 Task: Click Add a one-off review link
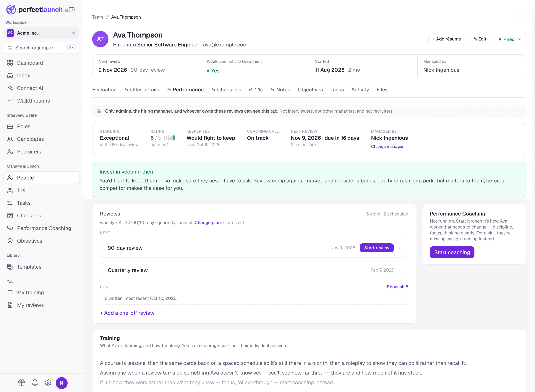(x=127, y=313)
